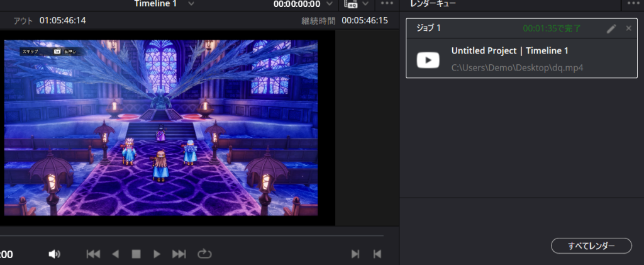Open viewer options three-dot menu
This screenshot has width=644, height=265.
(x=386, y=4)
